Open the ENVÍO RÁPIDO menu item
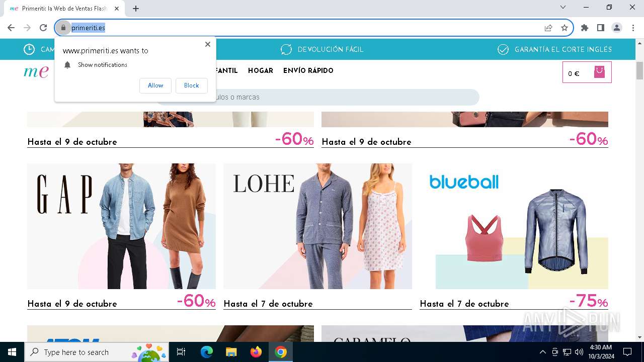The width and height of the screenshot is (644, 362). click(308, 71)
